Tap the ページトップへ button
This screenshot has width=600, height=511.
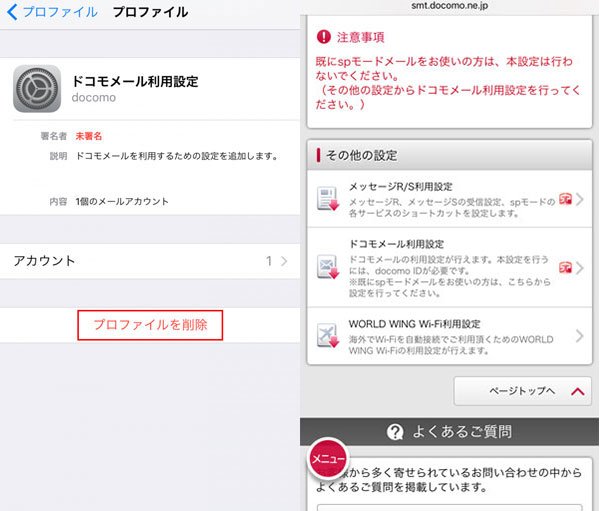523,391
